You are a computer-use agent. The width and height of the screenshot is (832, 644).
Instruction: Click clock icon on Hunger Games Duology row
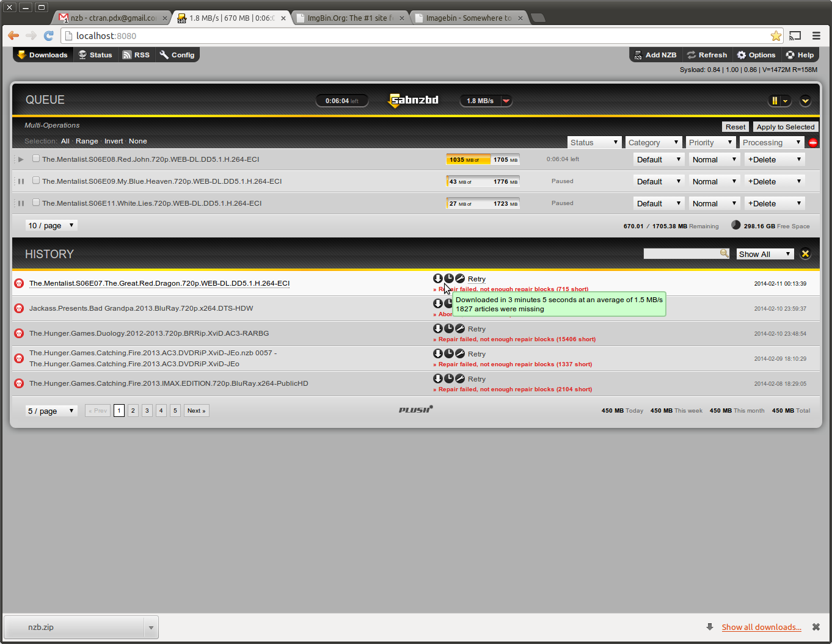point(449,328)
